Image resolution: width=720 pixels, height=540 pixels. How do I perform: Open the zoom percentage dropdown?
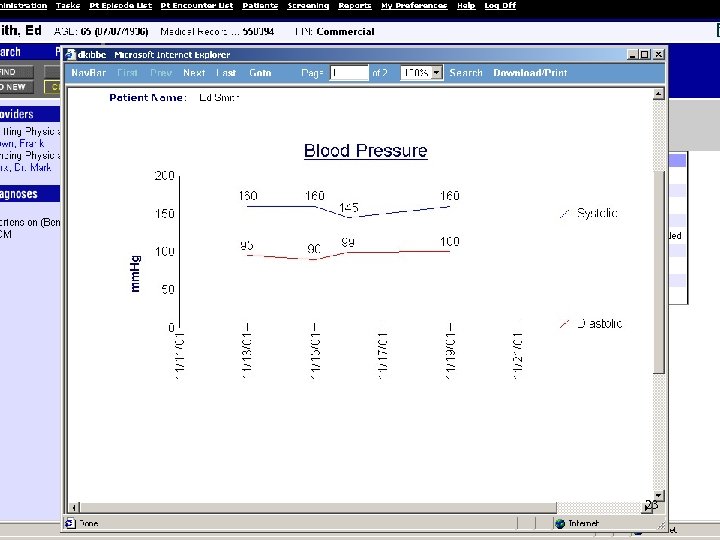tap(437, 73)
